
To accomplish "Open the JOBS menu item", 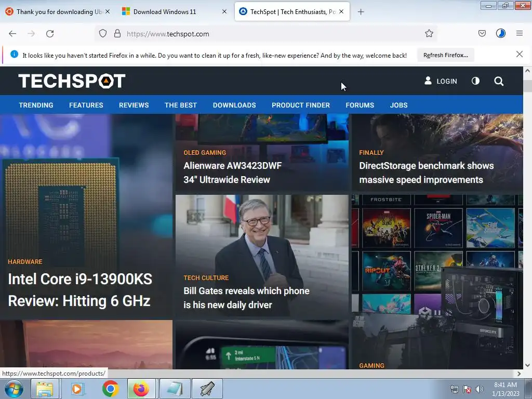I will point(398,105).
